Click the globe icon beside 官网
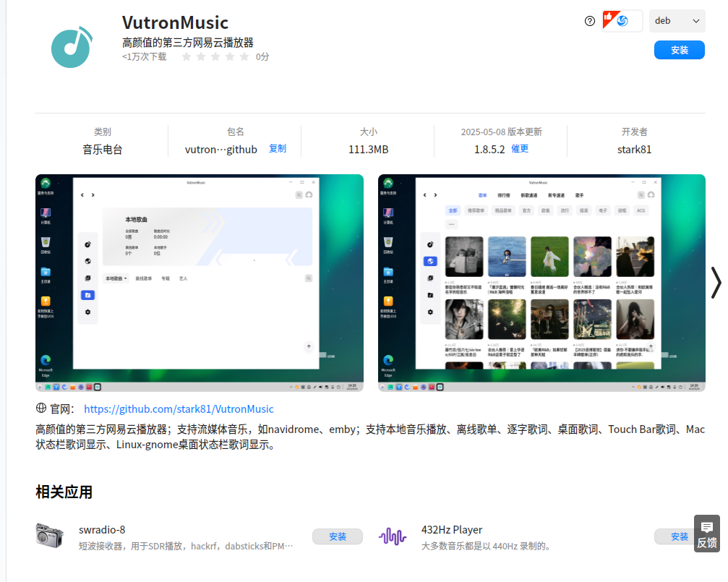 [41, 408]
